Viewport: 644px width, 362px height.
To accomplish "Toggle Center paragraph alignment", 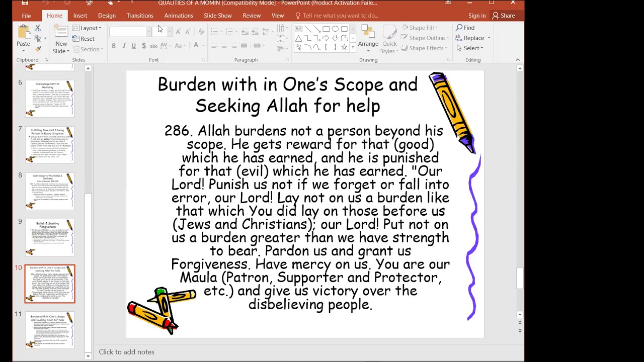I will point(224,46).
